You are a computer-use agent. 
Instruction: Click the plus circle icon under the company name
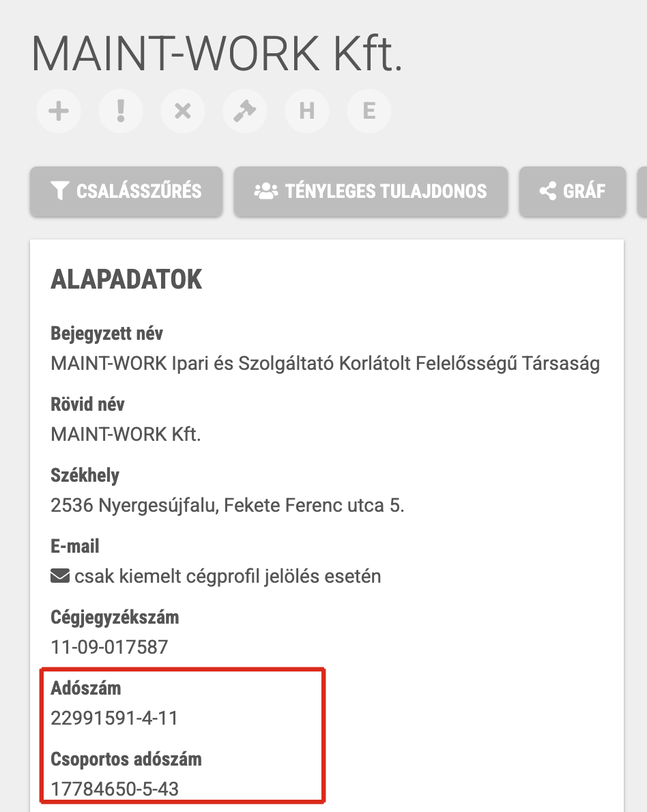point(59,111)
